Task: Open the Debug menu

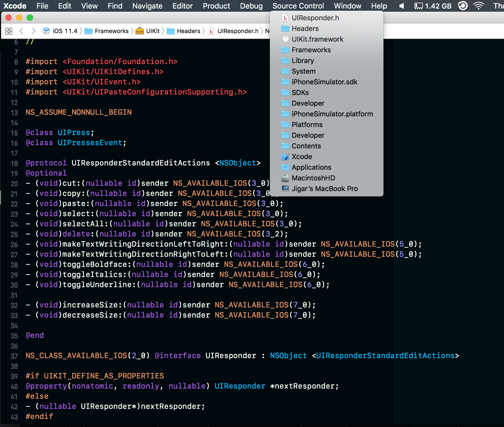Action: point(251,6)
